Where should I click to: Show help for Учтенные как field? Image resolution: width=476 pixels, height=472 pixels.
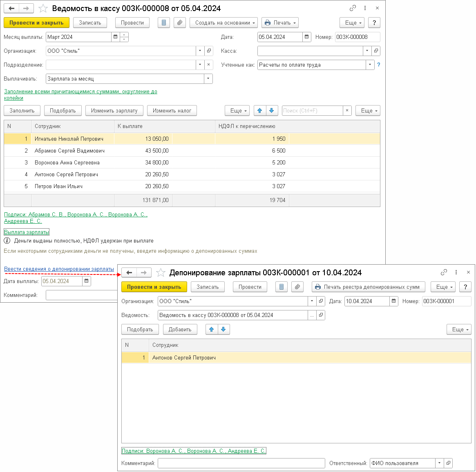click(379, 65)
